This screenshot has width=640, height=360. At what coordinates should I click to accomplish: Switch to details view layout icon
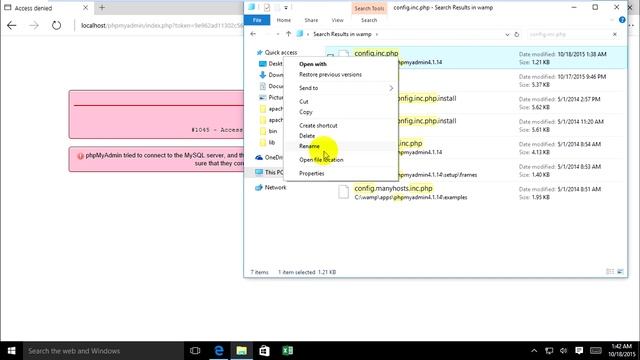(610, 272)
